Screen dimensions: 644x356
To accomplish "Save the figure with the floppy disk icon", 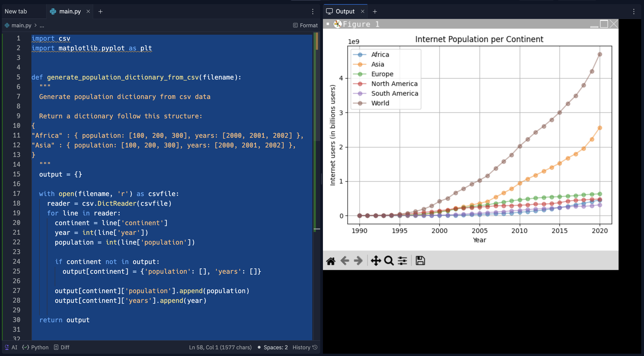I will (x=420, y=261).
